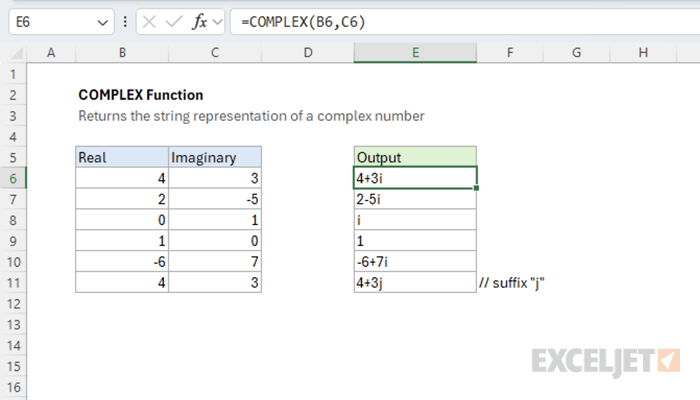Select column E header

(415, 53)
